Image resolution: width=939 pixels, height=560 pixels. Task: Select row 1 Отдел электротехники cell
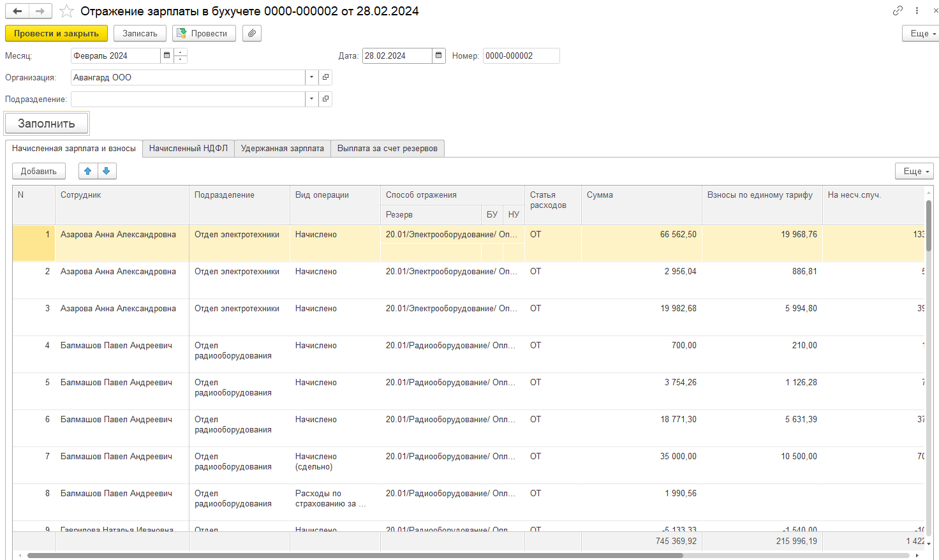(x=239, y=243)
